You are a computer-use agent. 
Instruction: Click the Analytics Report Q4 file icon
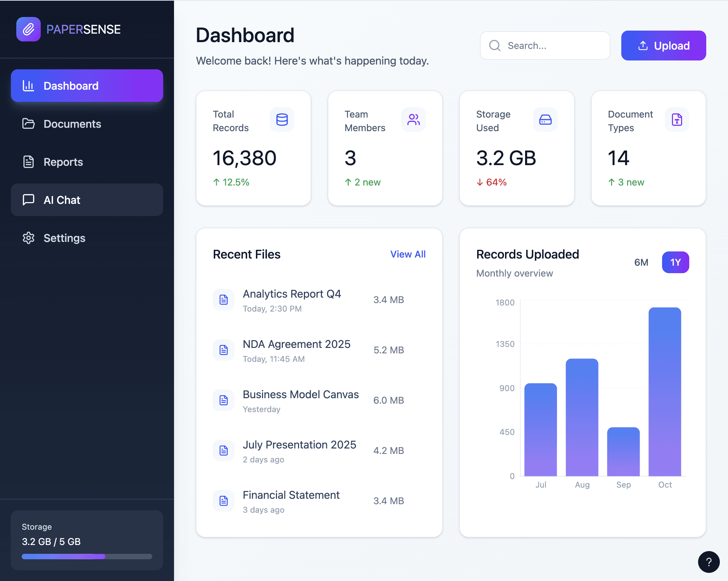(x=224, y=300)
